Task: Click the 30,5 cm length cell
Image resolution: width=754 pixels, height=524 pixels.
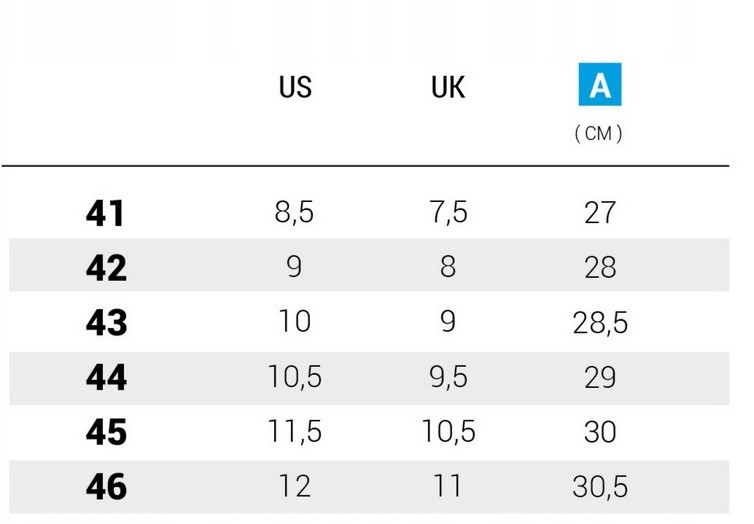Action: [599, 487]
